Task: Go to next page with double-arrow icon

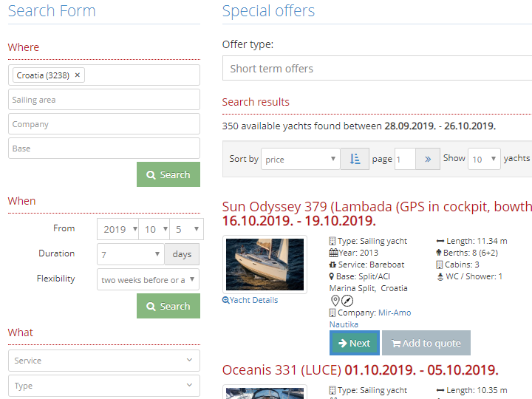Action: (428, 159)
